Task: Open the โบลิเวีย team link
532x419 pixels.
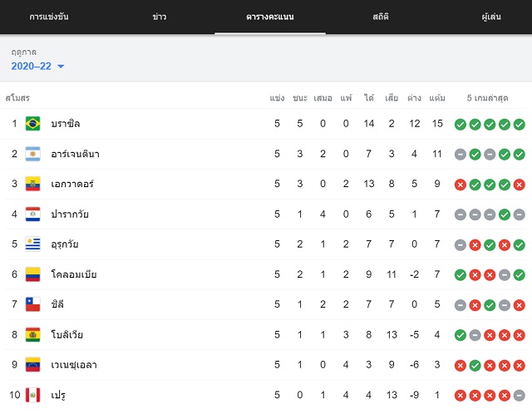Action: coord(67,334)
